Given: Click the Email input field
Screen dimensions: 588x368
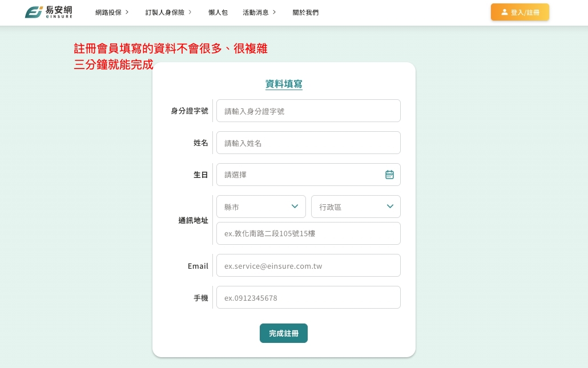Looking at the screenshot, I should coord(308,265).
